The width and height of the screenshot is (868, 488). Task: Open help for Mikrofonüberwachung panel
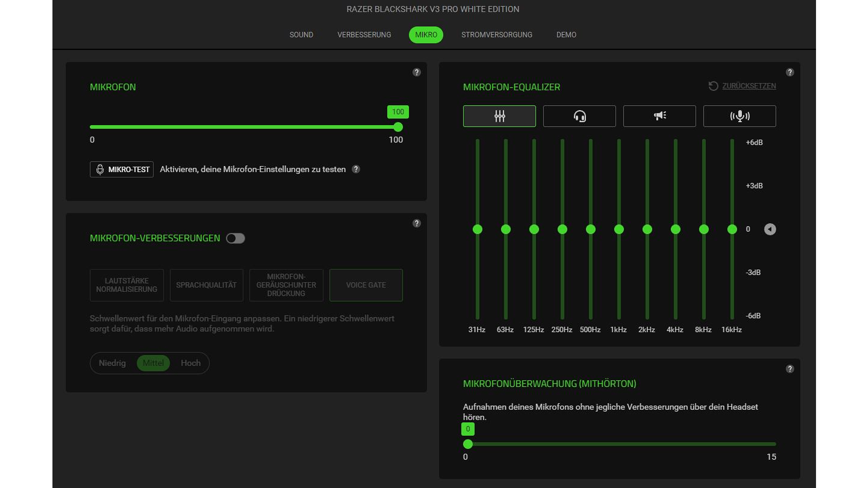(x=789, y=369)
